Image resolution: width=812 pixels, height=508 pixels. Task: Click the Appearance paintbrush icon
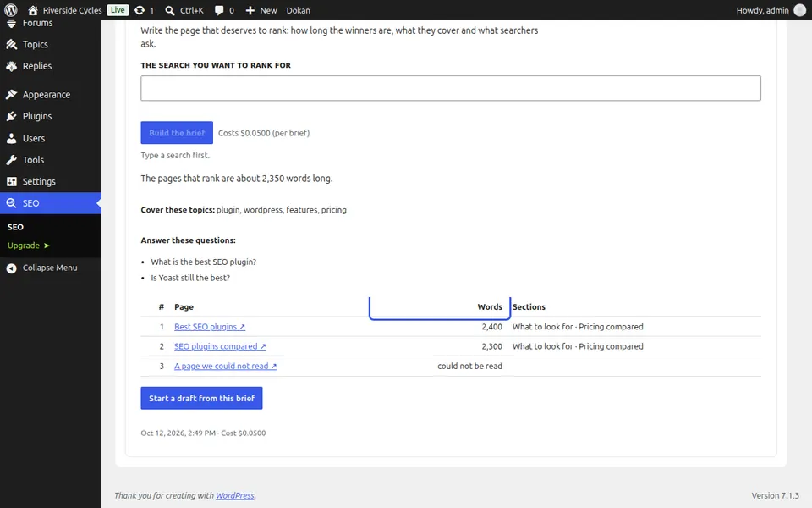point(11,94)
